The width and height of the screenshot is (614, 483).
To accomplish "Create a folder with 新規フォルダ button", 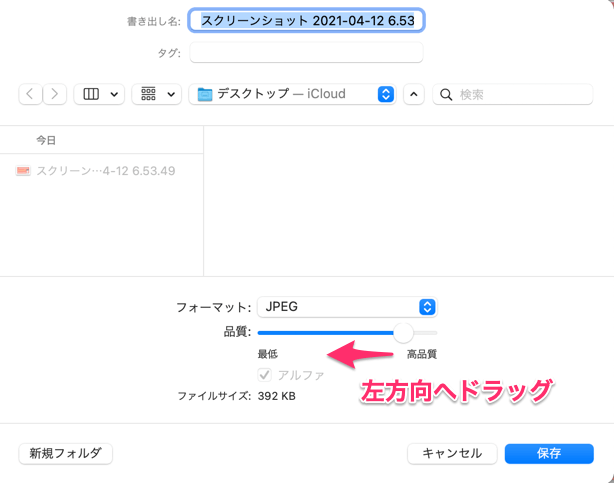I will tap(66, 453).
